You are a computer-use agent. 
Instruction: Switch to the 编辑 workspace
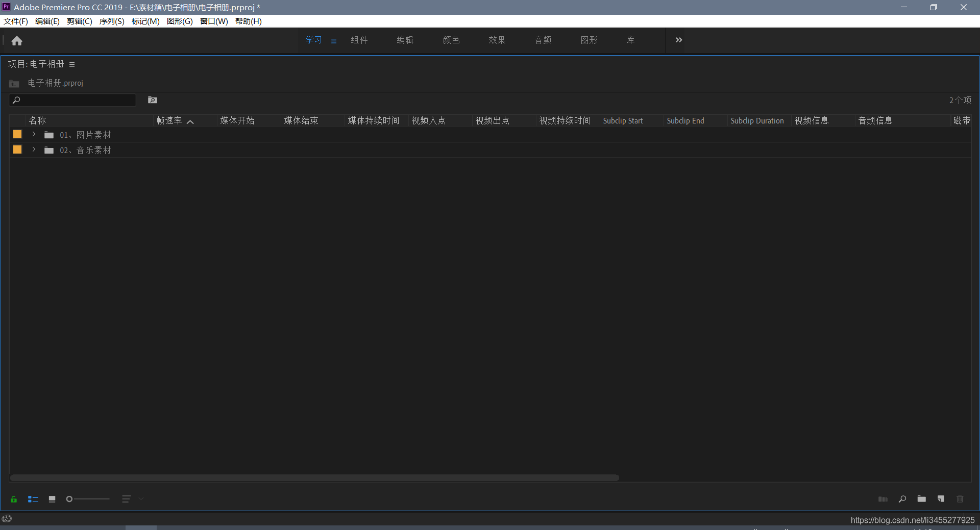(x=405, y=40)
